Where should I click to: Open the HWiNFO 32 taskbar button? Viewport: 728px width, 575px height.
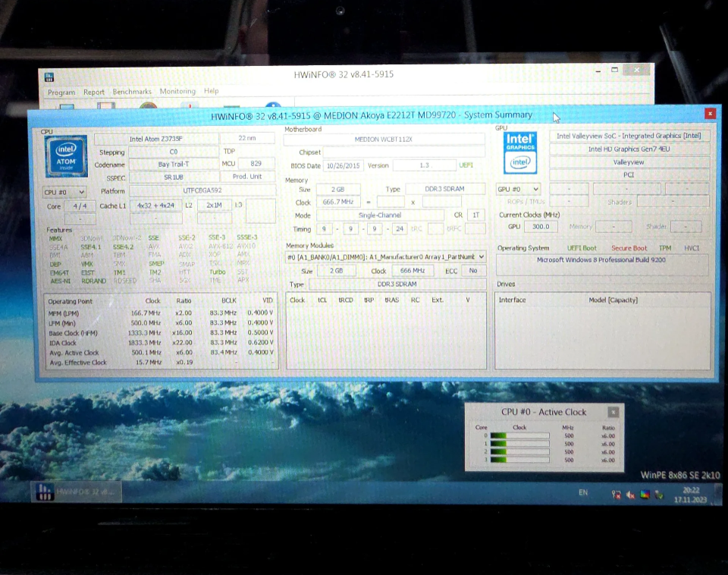77,492
